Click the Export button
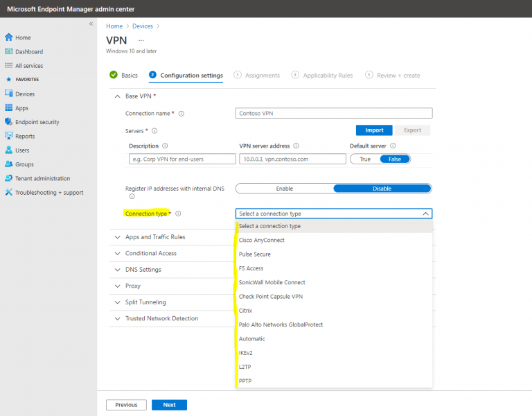Viewport: 532px width, 416px height. 412,130
